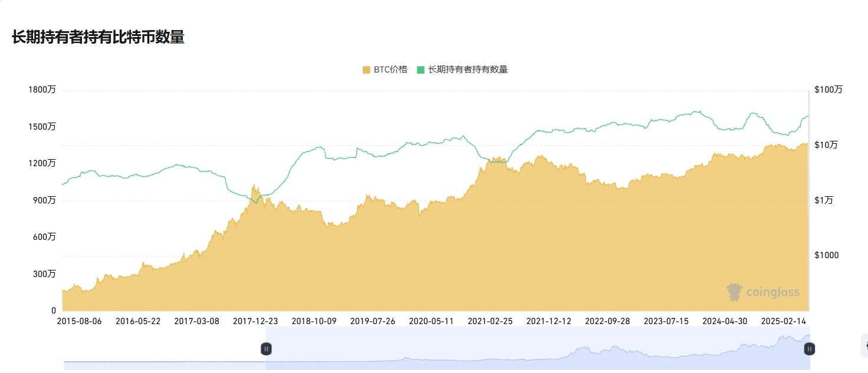Click the green legend color swatch

point(420,70)
